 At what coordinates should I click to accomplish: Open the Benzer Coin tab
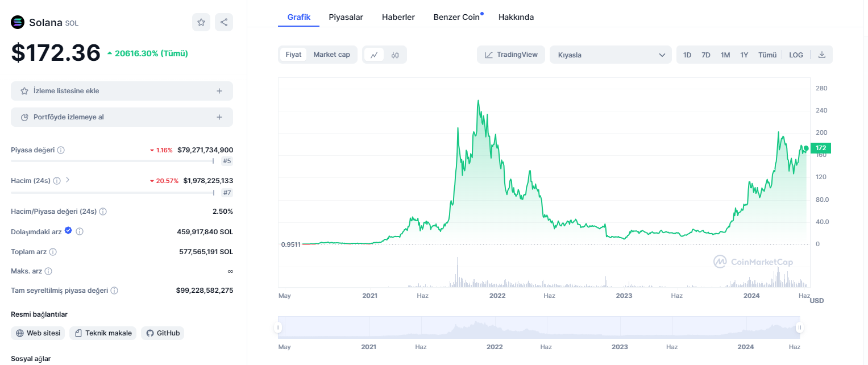click(457, 17)
